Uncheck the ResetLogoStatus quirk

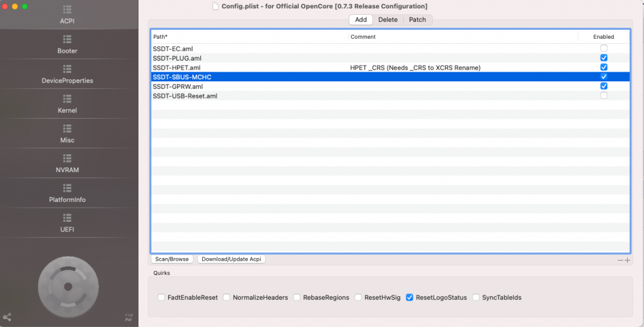coord(410,297)
